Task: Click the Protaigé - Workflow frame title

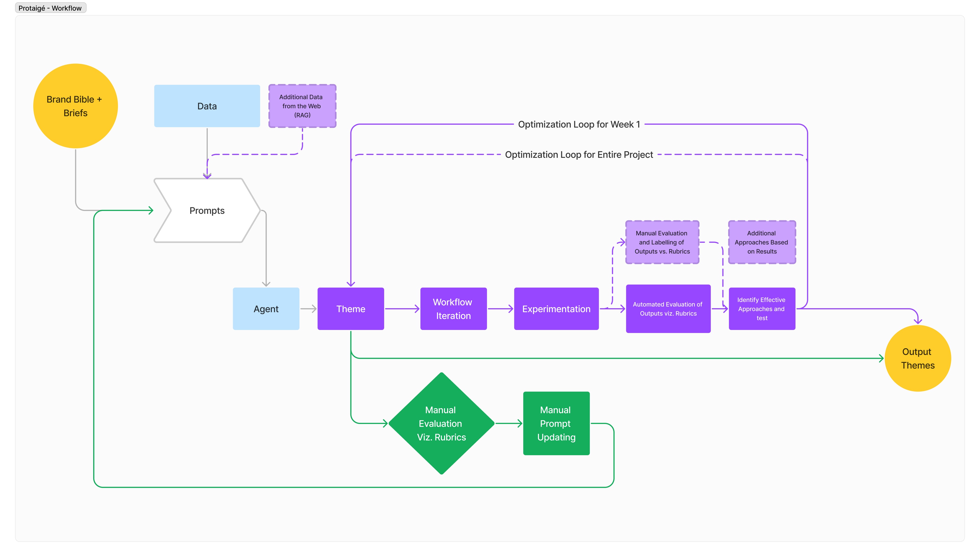Action: pyautogui.click(x=50, y=8)
